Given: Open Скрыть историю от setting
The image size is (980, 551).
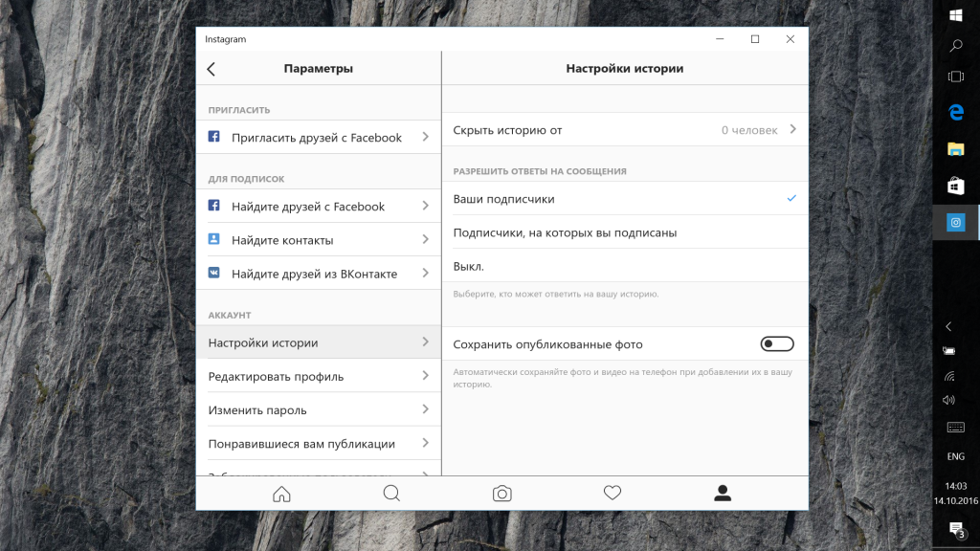Looking at the screenshot, I should (x=625, y=129).
